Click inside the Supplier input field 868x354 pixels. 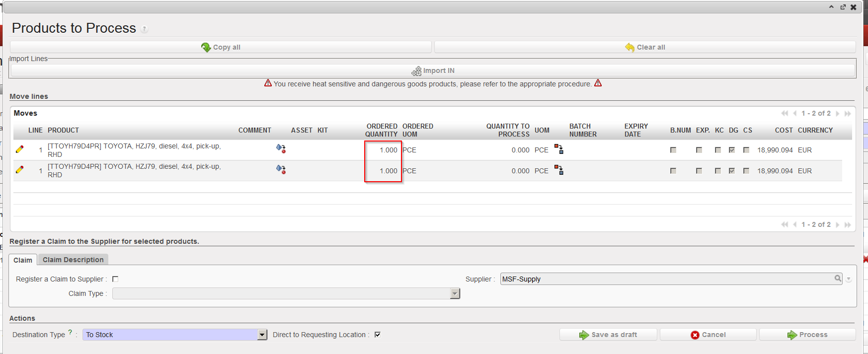click(666, 279)
